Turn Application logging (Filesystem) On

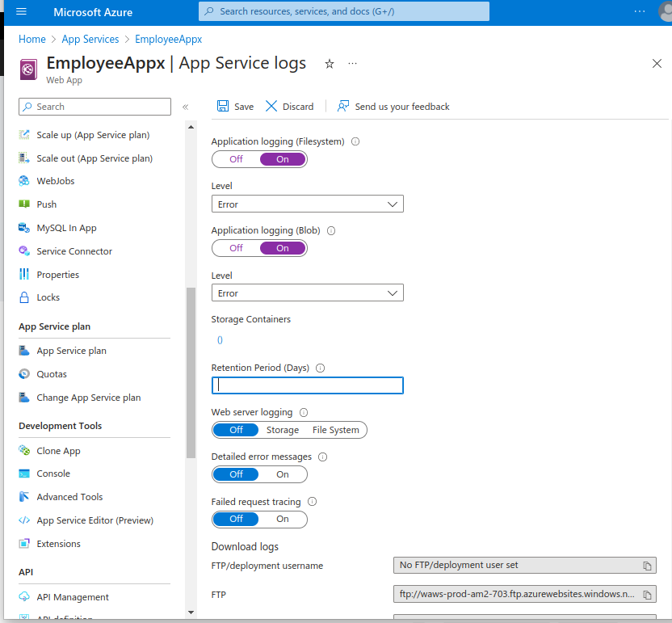pos(283,159)
